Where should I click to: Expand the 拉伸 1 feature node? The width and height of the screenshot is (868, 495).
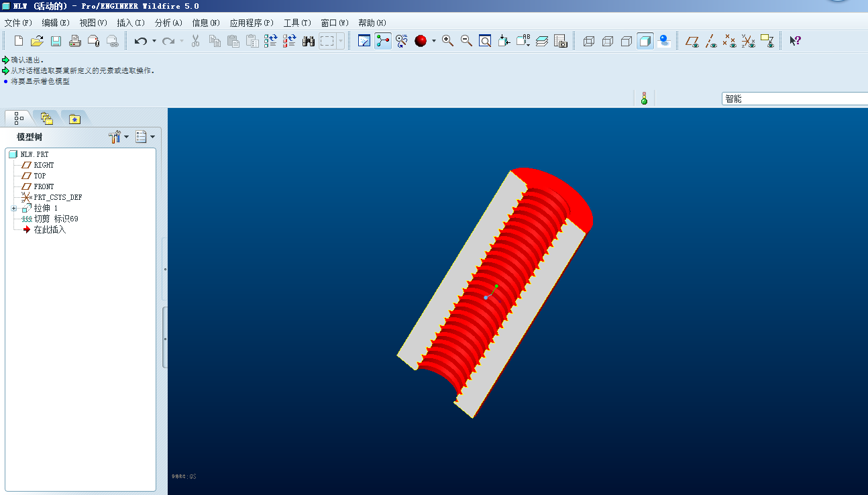pos(14,209)
